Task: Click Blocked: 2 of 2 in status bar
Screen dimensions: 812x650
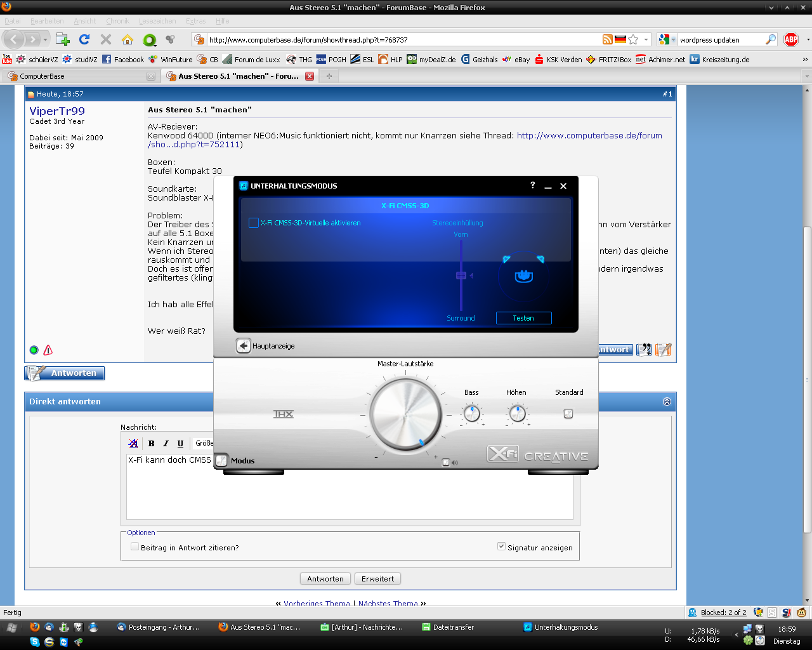Action: point(723,613)
